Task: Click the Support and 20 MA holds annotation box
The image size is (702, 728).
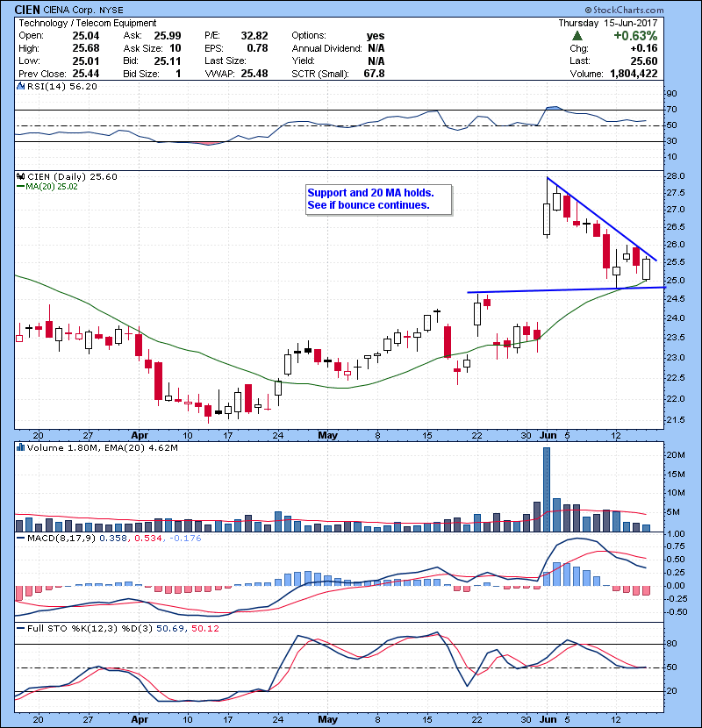Action: (x=379, y=199)
